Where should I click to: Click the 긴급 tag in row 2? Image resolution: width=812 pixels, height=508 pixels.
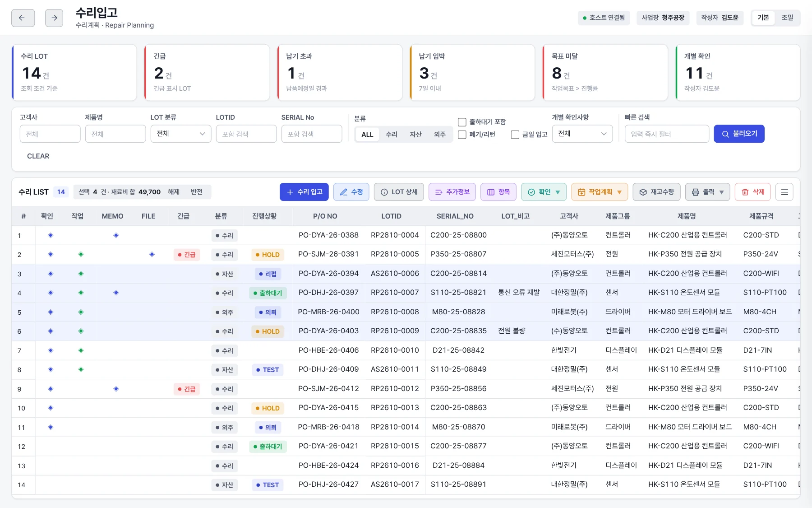[187, 255]
